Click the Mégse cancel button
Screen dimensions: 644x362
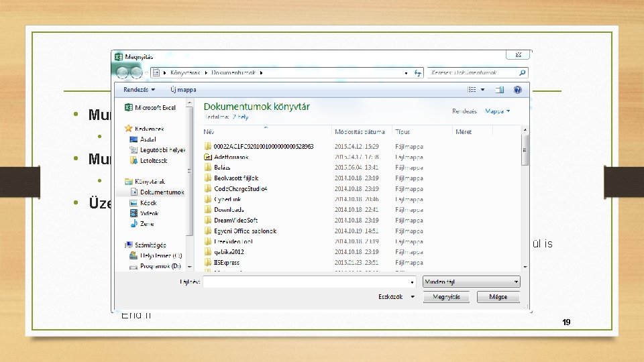(498, 297)
